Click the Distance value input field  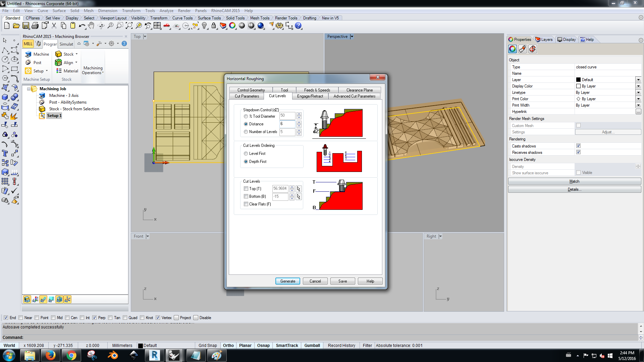point(287,124)
